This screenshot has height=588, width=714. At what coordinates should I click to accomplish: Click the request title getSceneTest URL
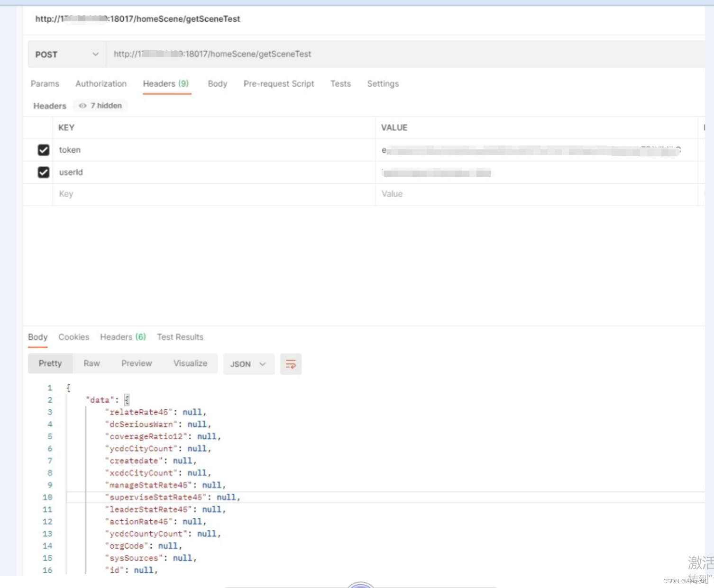(137, 19)
